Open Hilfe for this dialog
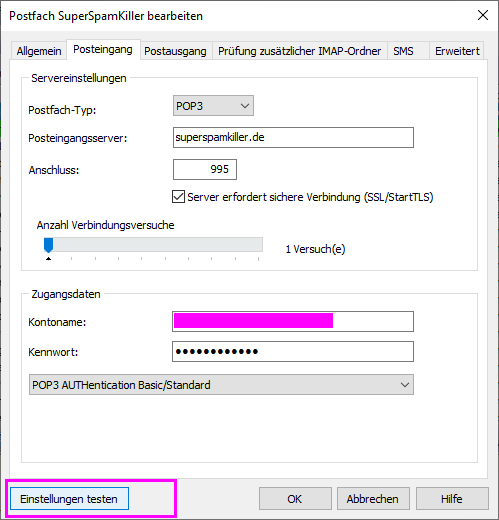The width and height of the screenshot is (499, 520). click(x=452, y=499)
